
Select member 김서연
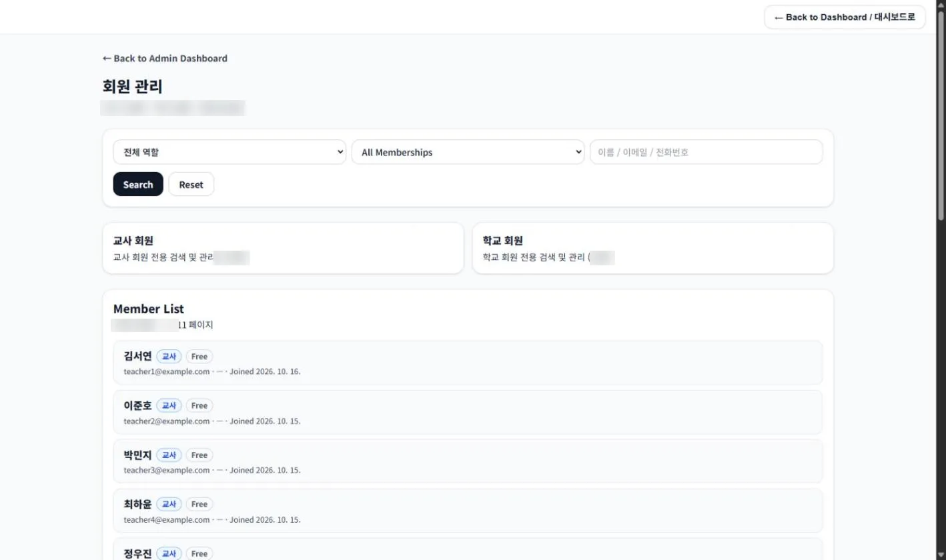(468, 363)
